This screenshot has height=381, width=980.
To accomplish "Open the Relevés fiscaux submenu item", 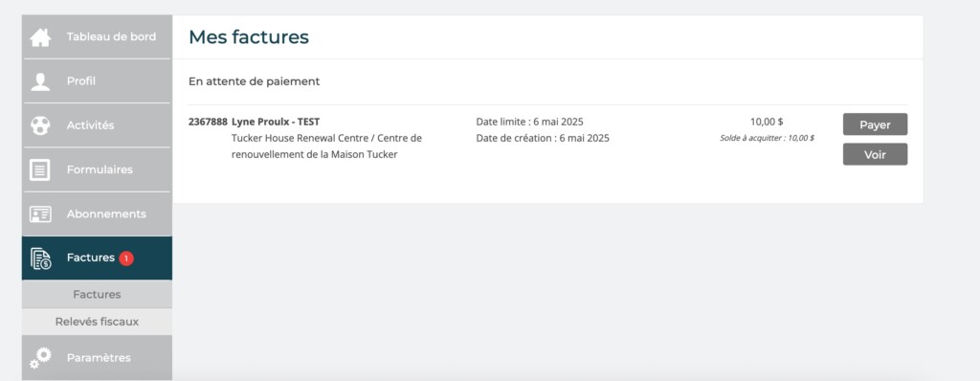I will tap(97, 322).
